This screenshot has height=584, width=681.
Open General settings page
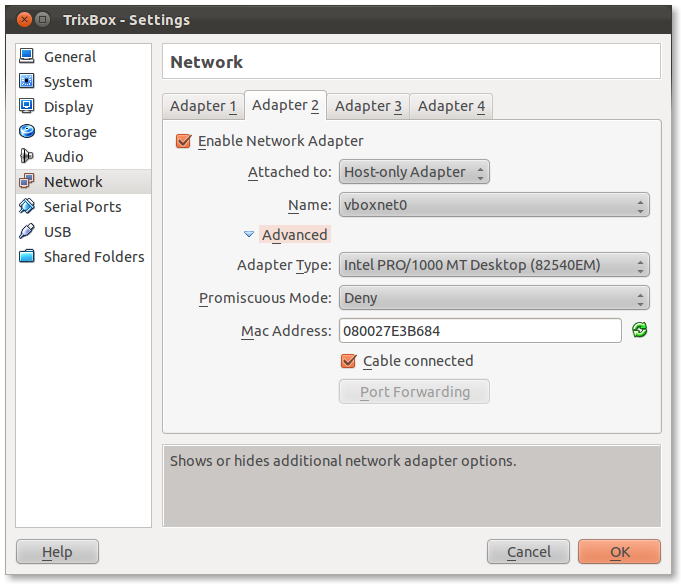(83, 56)
